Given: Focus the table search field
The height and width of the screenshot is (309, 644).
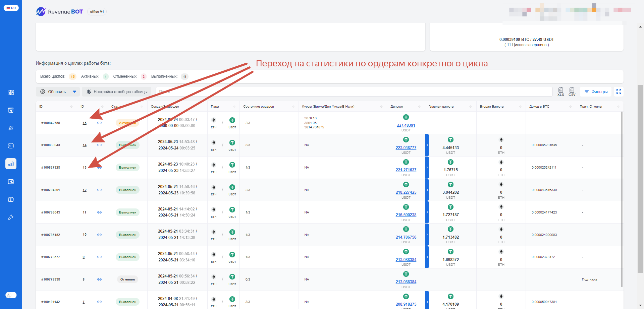Looking at the screenshot, I should coord(354,91).
